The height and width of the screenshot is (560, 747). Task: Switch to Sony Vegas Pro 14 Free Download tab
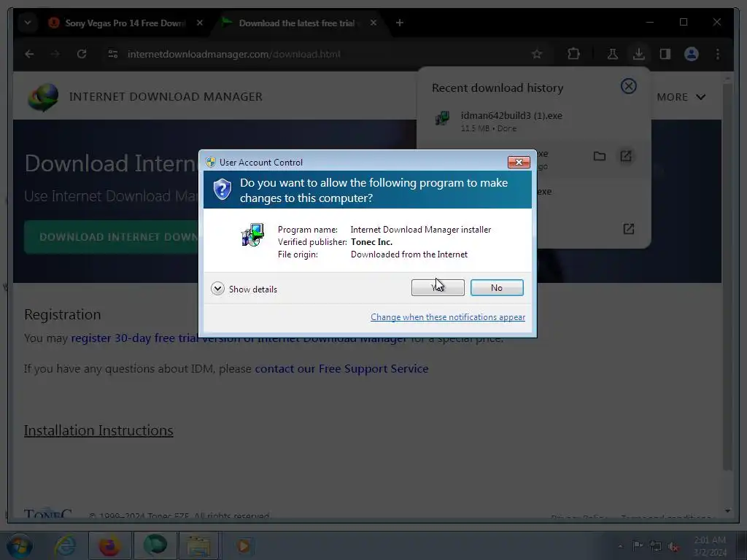(125, 23)
